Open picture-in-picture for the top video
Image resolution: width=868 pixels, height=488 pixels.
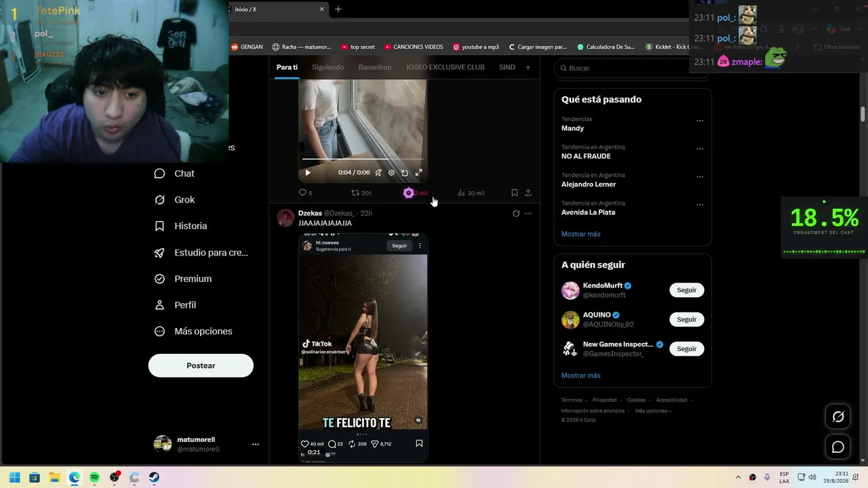[x=405, y=173]
